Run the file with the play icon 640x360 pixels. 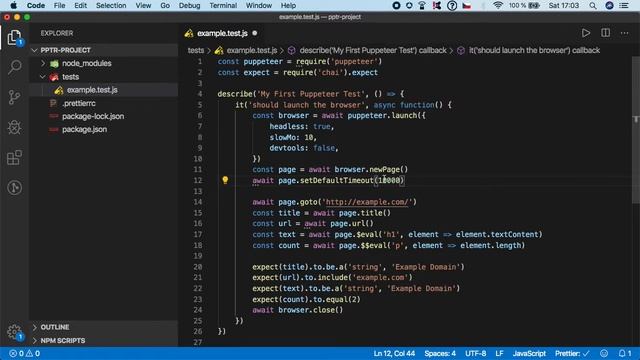[586, 33]
